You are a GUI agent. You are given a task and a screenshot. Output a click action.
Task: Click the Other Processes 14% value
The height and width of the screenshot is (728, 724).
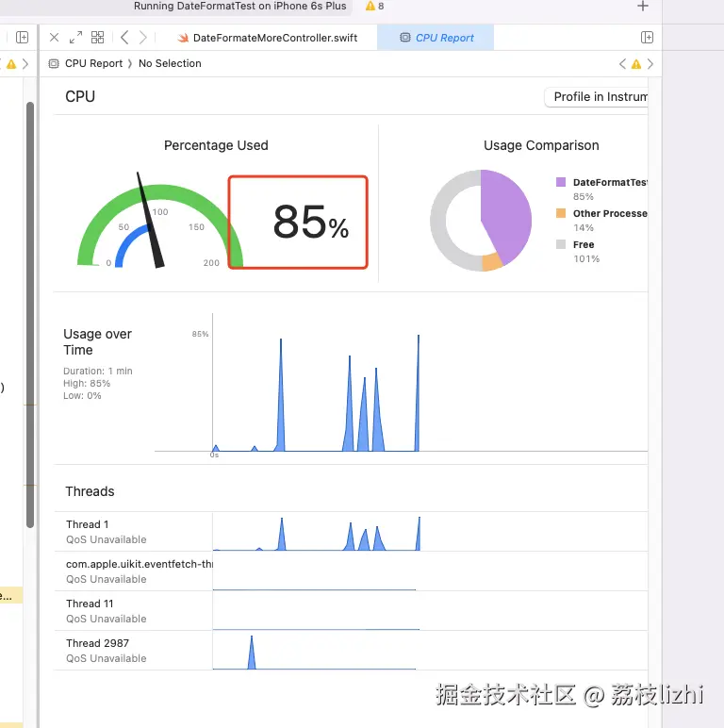[x=584, y=228]
